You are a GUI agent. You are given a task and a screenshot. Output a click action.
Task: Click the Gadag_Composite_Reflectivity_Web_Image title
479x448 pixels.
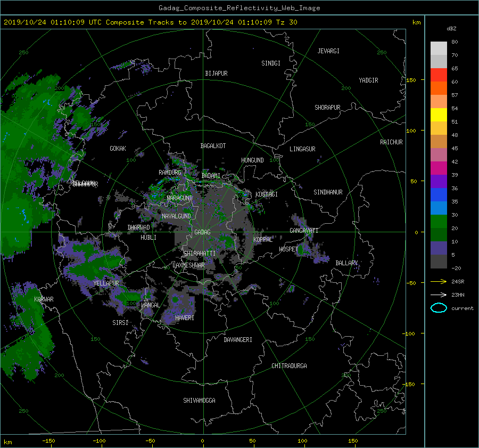239,8
